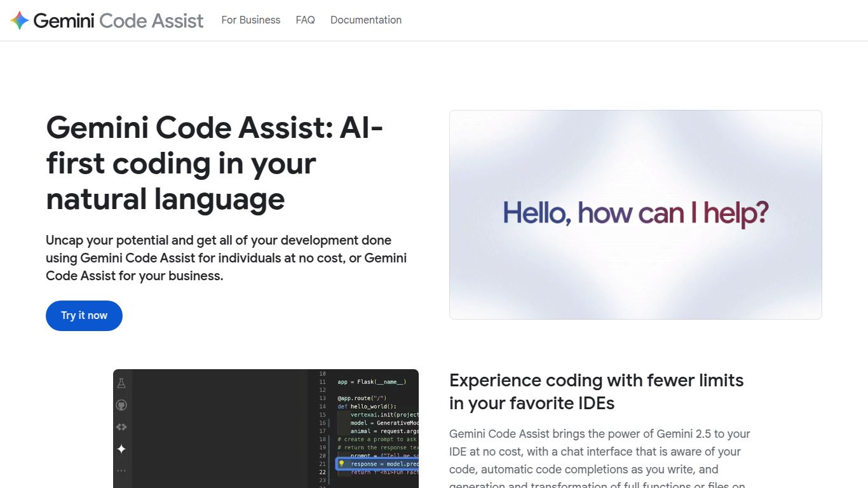Activate the Gemini sparkle icon in the IDE sidebar

tap(121, 449)
